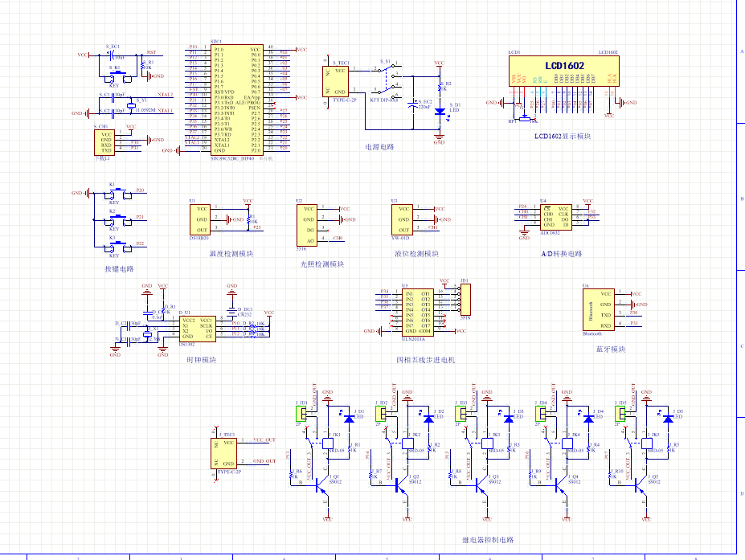Click the XTAL2 net label by S_C1
Image resolution: width=745 pixels, height=560 pixels.
tap(166, 95)
